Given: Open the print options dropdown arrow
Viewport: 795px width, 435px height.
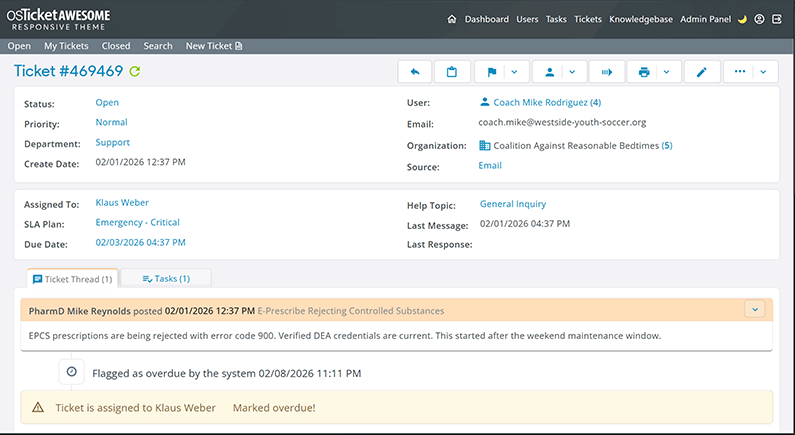Looking at the screenshot, I should click(667, 72).
